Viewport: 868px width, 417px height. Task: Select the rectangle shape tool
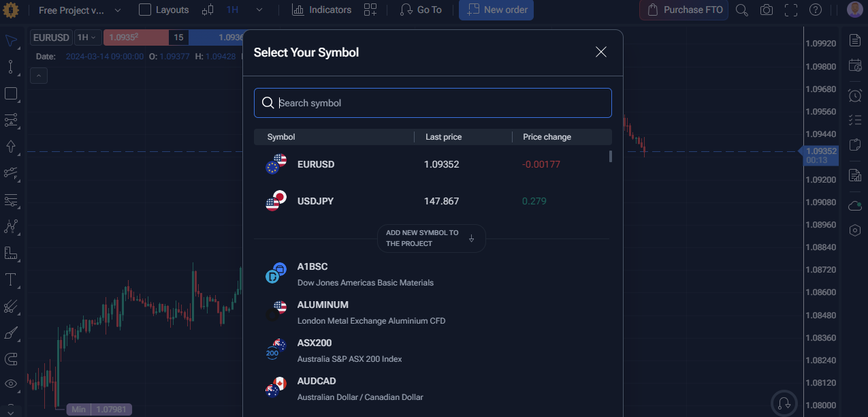pos(11,94)
